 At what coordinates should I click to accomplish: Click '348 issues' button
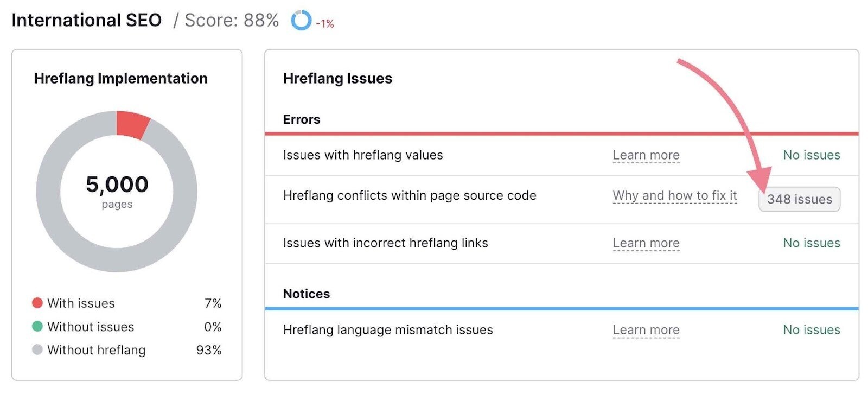(799, 199)
